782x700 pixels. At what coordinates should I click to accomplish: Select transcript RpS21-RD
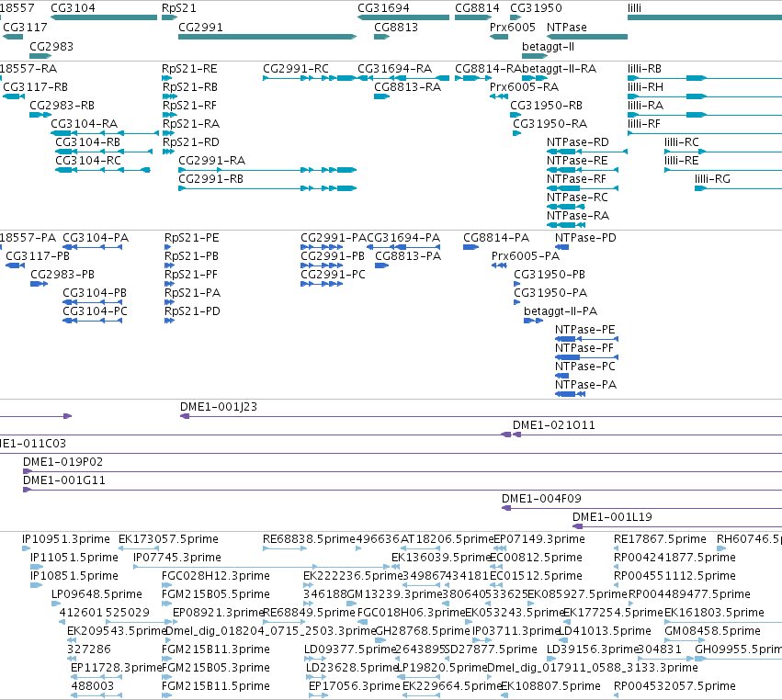tap(168, 152)
